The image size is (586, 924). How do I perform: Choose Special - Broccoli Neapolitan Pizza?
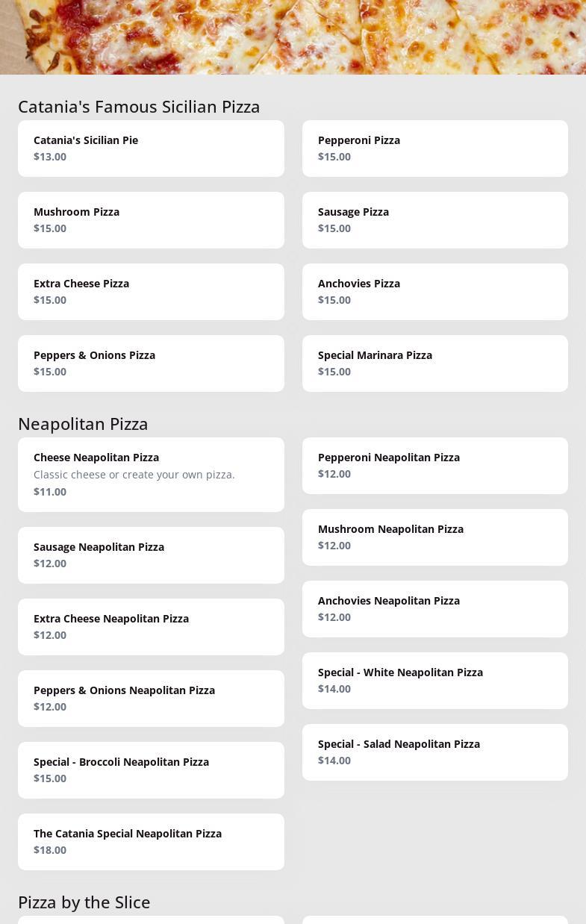click(151, 770)
